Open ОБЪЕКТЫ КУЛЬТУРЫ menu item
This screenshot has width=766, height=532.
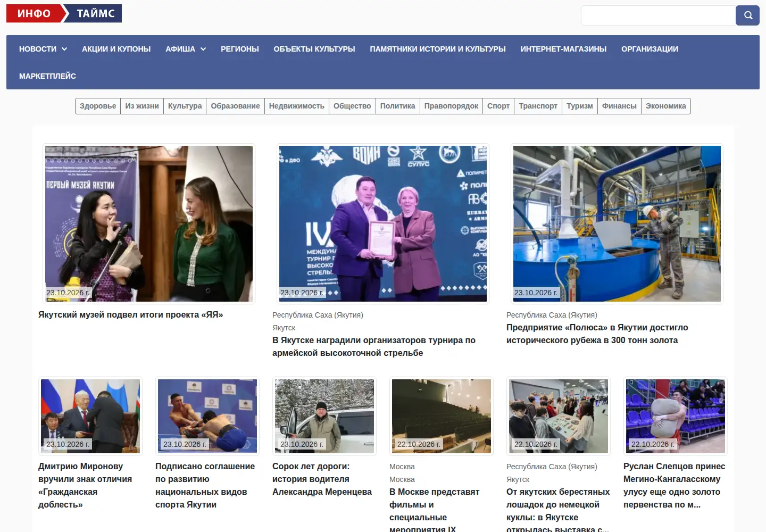coord(314,49)
